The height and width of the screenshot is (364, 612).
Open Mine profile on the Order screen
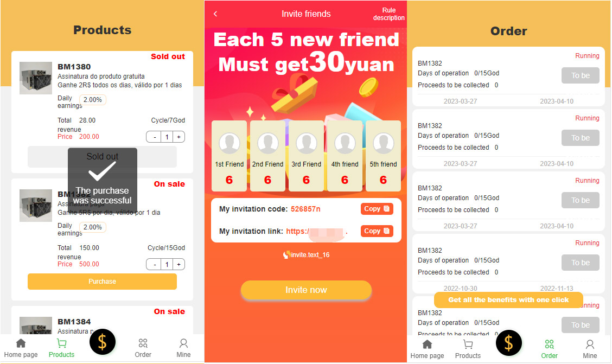(x=590, y=349)
